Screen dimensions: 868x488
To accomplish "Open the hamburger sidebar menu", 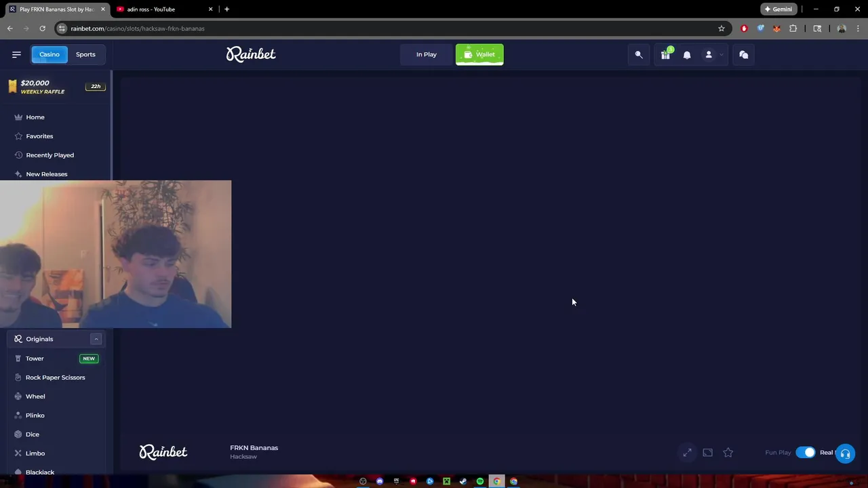I will [x=16, y=54].
